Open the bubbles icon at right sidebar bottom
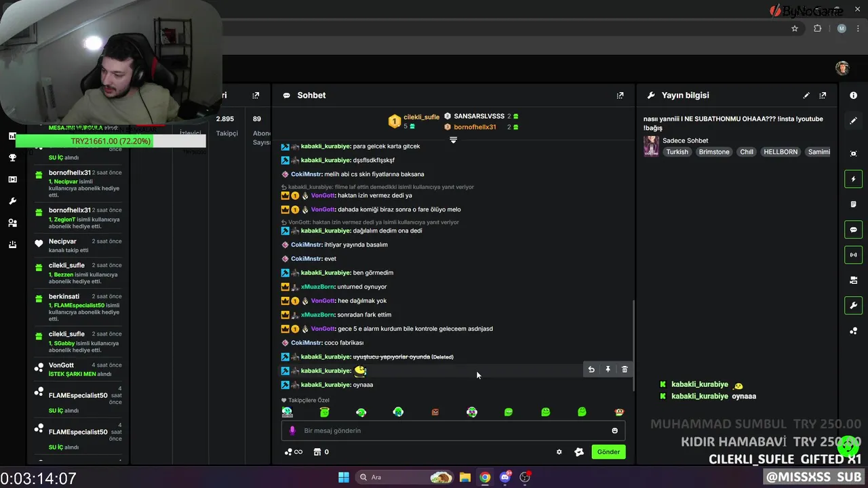868x488 pixels. coord(853,331)
